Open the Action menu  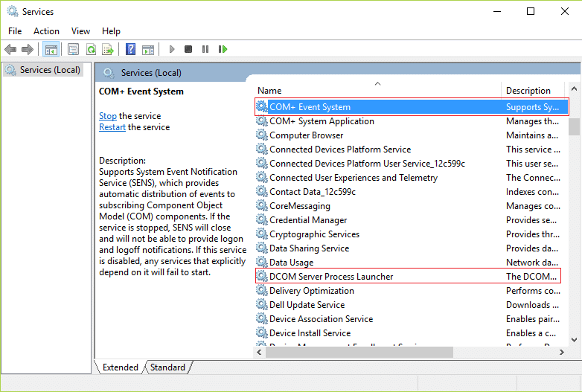coord(46,31)
